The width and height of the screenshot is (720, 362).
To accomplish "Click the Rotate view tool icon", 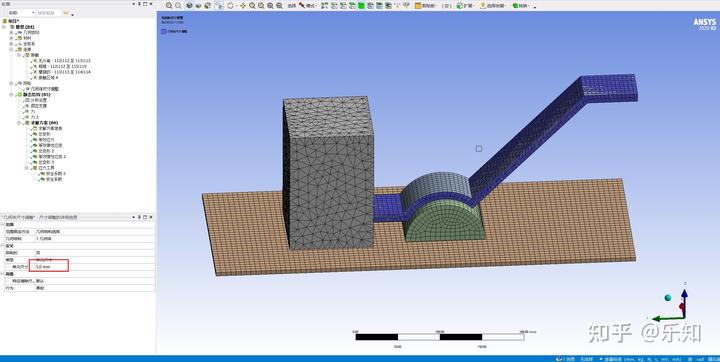I will point(231,6).
